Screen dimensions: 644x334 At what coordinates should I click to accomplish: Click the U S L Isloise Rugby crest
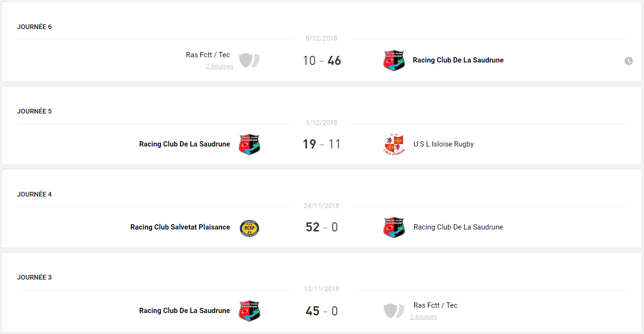394,144
